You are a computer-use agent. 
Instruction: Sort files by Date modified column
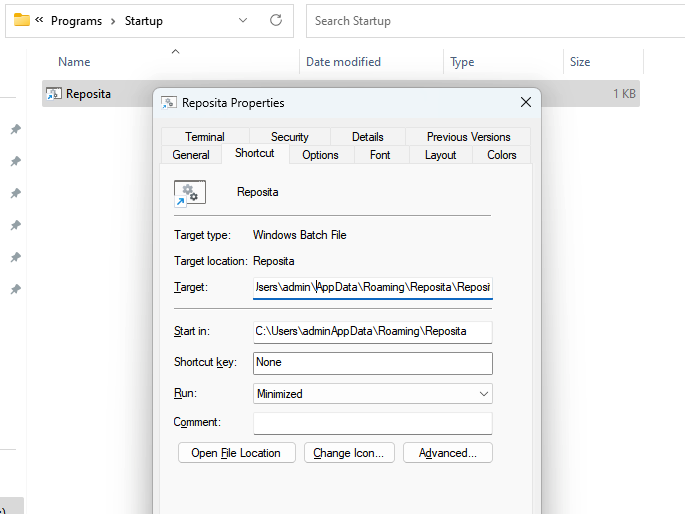343,62
